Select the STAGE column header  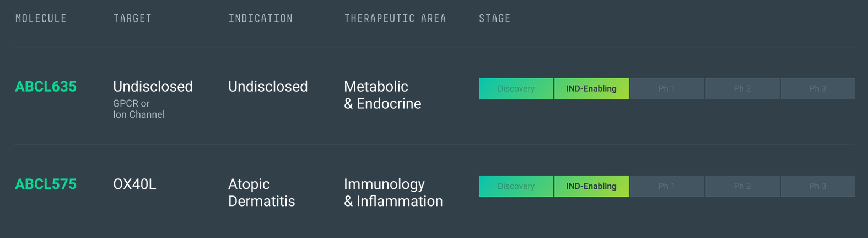495,18
